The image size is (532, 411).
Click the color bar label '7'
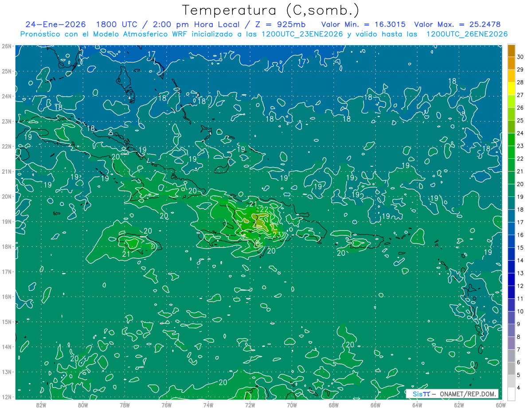[519, 349]
